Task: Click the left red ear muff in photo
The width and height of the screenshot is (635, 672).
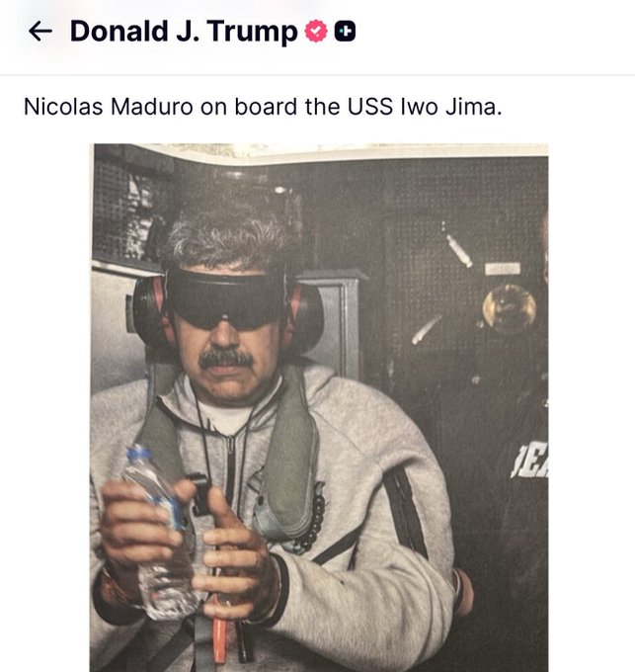Action: click(148, 312)
